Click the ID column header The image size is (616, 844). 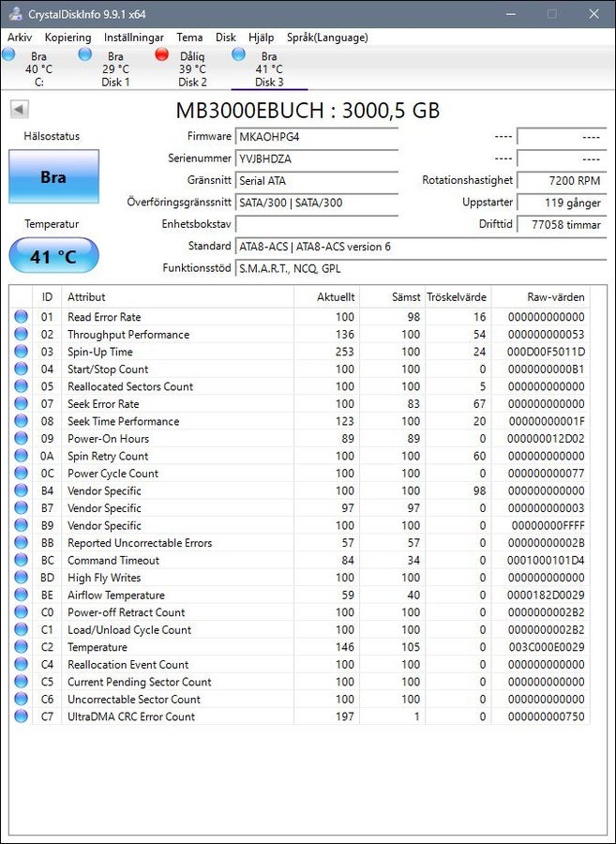pos(47,297)
